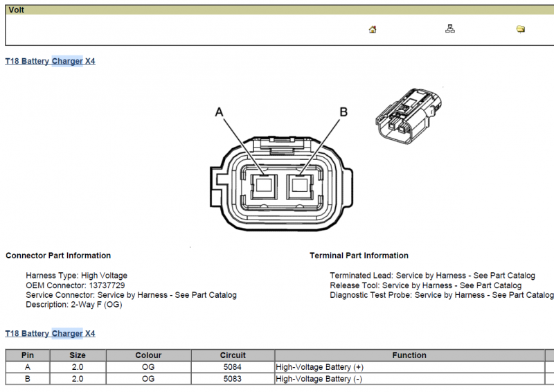Click 'Description: 2-Way F (OG)' text
The height and width of the screenshot is (392, 554).
(74, 304)
